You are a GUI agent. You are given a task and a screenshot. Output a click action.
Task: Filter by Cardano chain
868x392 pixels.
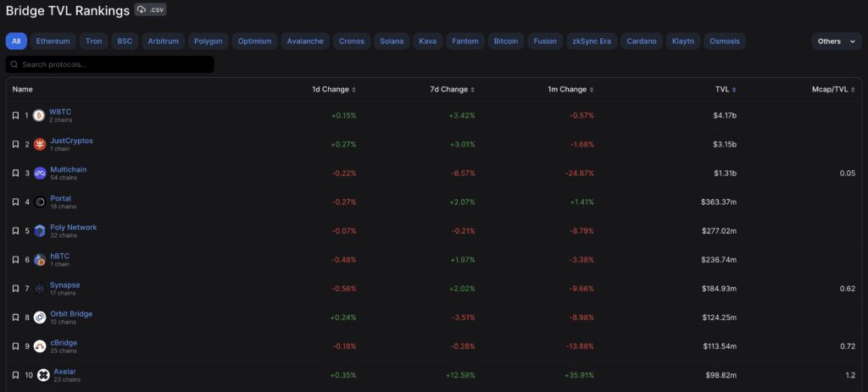coord(642,41)
